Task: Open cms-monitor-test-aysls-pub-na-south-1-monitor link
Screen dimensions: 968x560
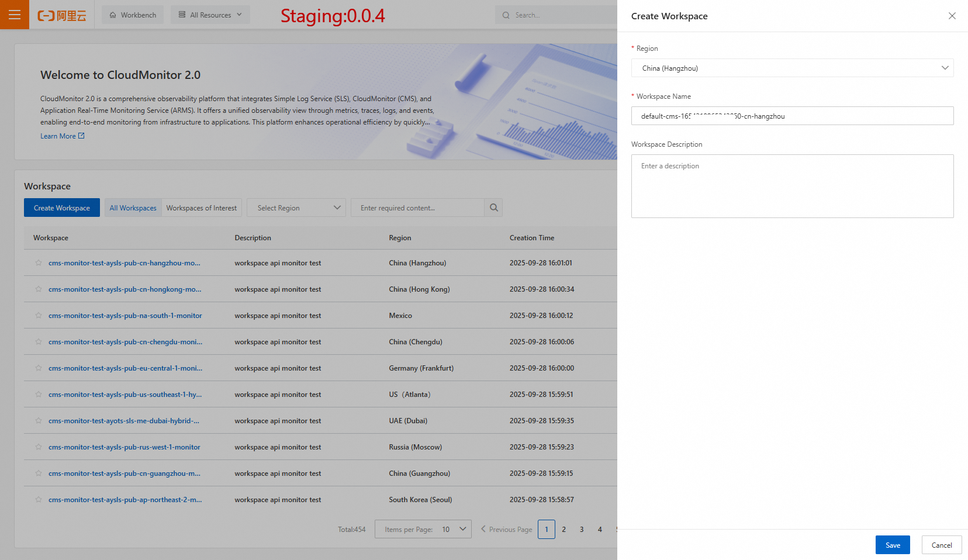Action: coord(125,316)
